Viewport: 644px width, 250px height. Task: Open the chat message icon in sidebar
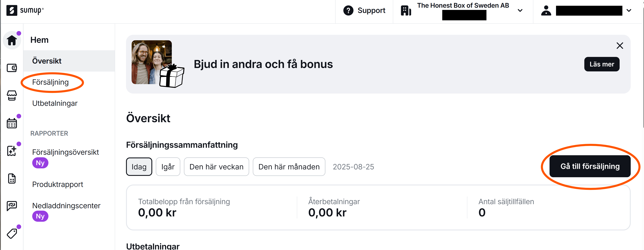(12, 206)
